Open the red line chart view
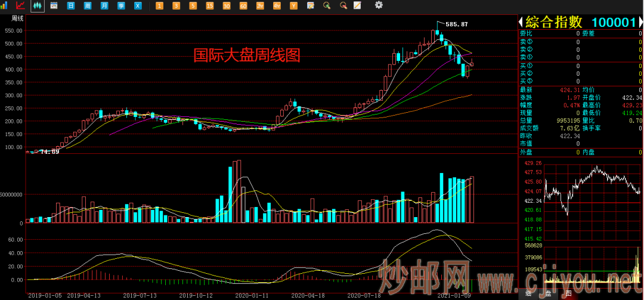This screenshot has width=644, height=300. coord(21,5)
